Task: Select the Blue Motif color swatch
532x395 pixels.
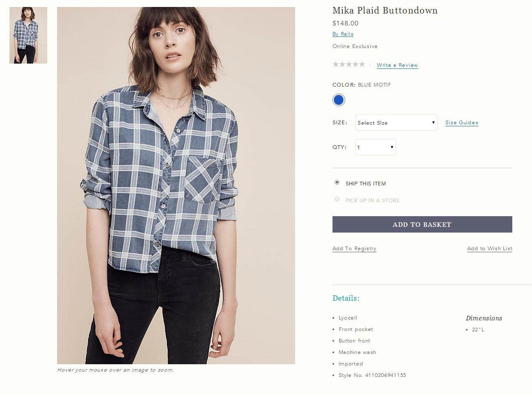Action: 339,100
